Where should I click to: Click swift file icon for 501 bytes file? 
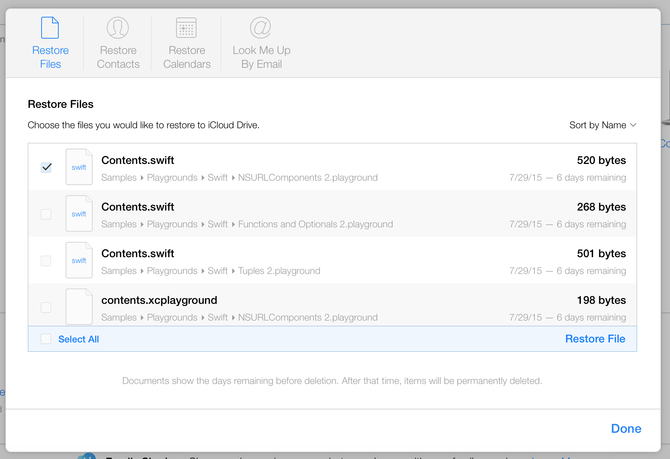(79, 260)
